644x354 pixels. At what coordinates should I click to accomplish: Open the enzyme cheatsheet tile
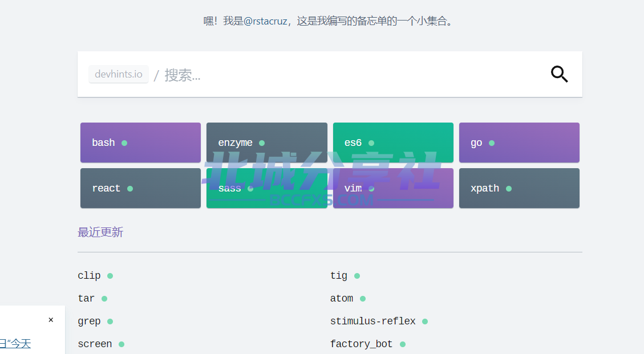267,143
